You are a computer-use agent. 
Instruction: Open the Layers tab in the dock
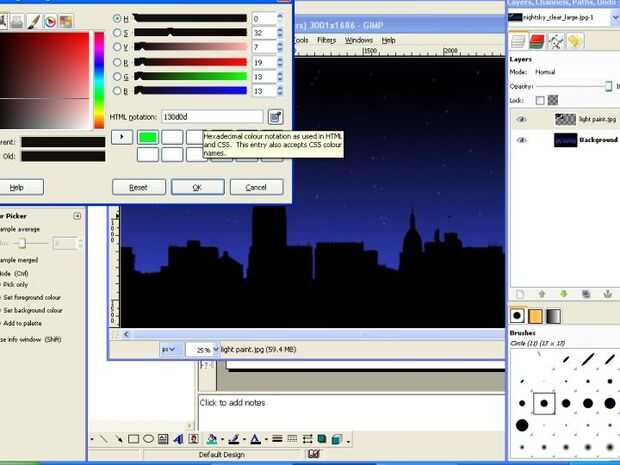518,40
